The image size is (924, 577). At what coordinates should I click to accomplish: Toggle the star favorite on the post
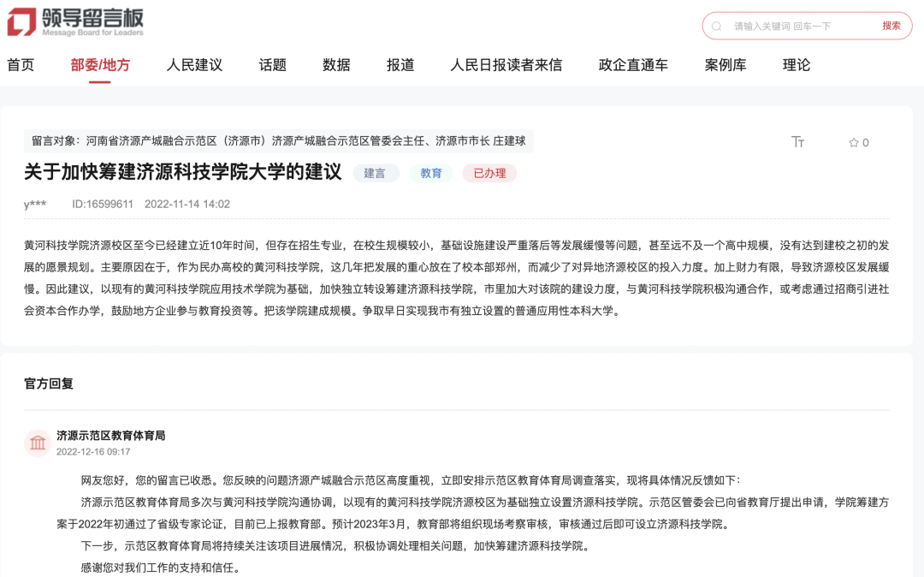[856, 143]
